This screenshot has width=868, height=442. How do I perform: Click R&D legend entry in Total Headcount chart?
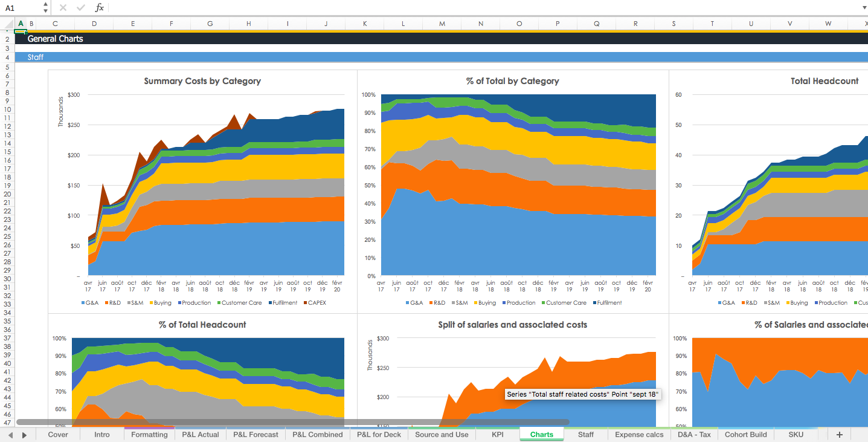tap(748, 303)
